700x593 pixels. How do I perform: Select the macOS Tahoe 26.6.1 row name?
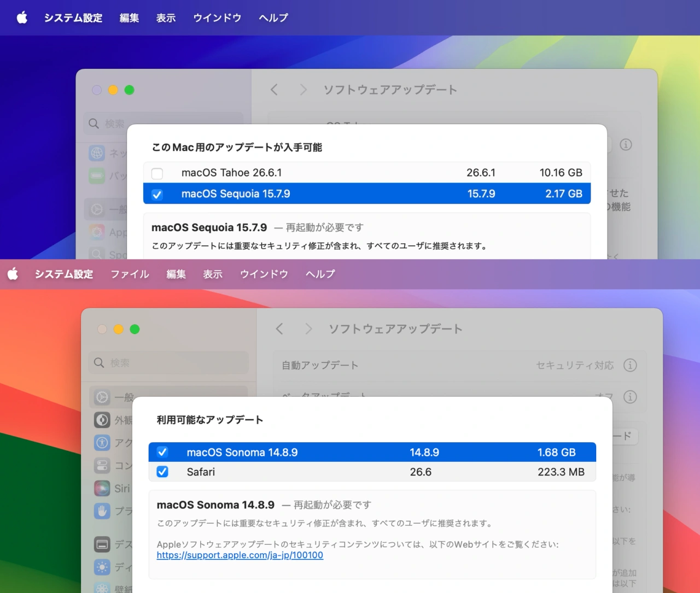231,173
